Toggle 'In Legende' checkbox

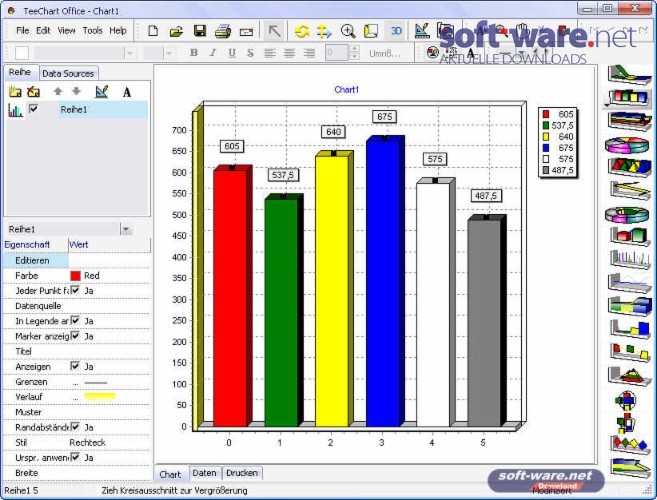click(x=75, y=320)
